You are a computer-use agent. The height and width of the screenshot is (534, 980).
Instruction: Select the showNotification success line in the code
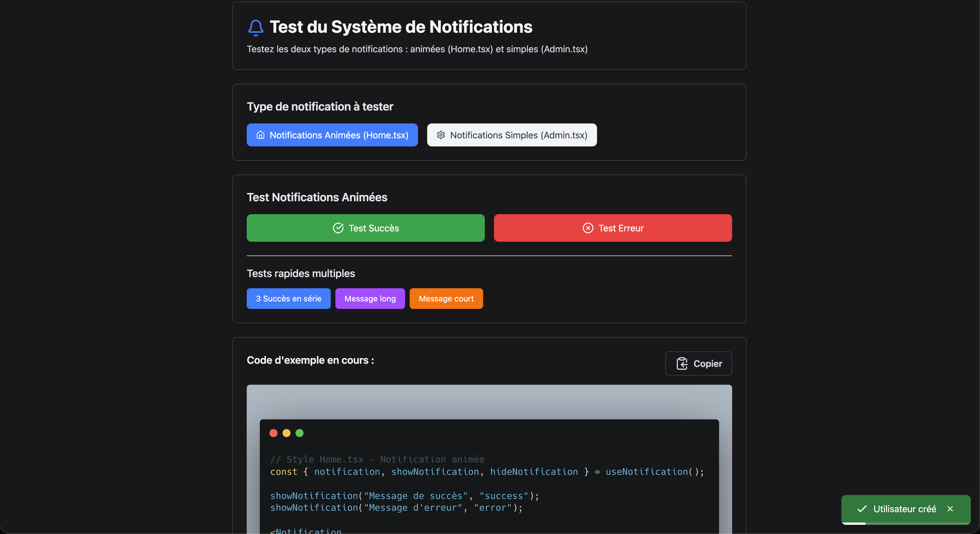point(404,496)
